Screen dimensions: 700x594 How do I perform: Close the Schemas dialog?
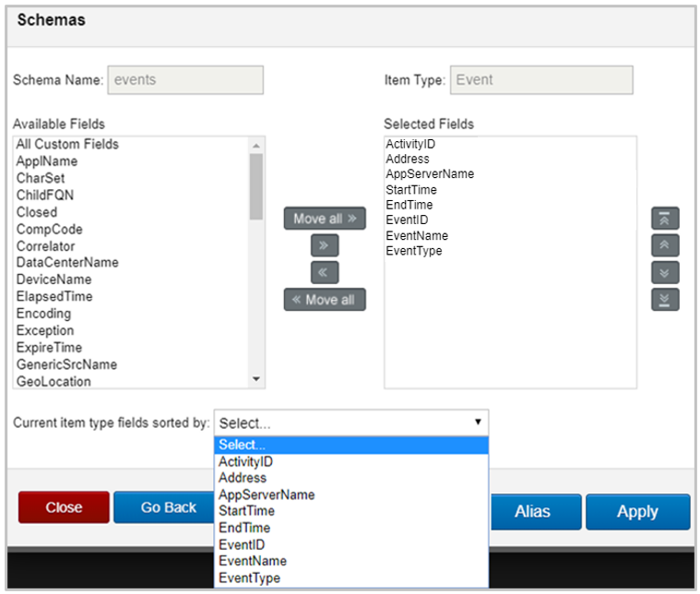(64, 507)
